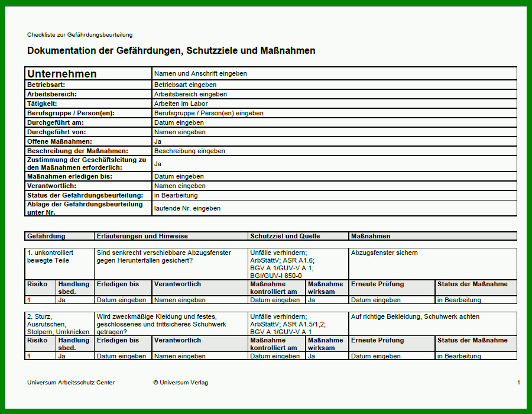
Task: Click the 'laufende Nr. eingeben' field
Action: pos(334,208)
